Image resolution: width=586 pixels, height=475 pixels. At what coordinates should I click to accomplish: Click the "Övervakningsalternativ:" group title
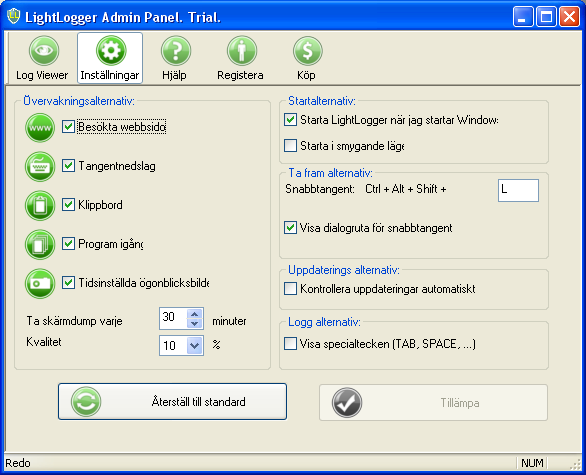(79, 101)
